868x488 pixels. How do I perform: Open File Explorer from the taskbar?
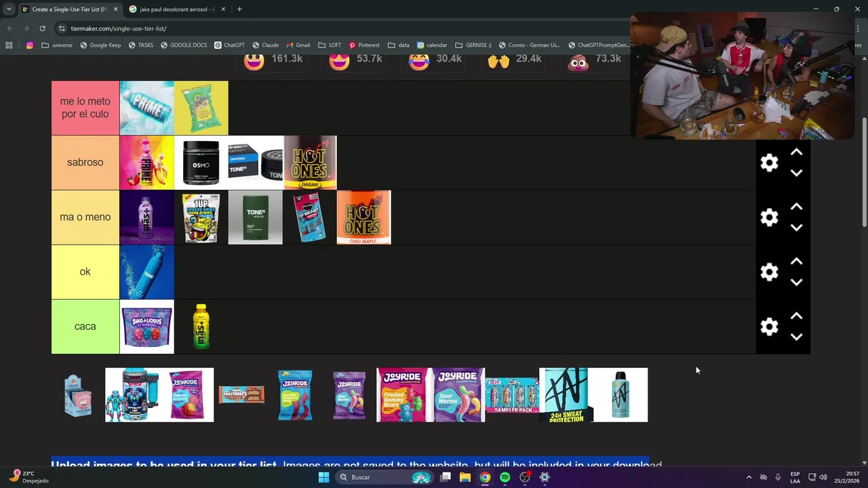(x=465, y=477)
